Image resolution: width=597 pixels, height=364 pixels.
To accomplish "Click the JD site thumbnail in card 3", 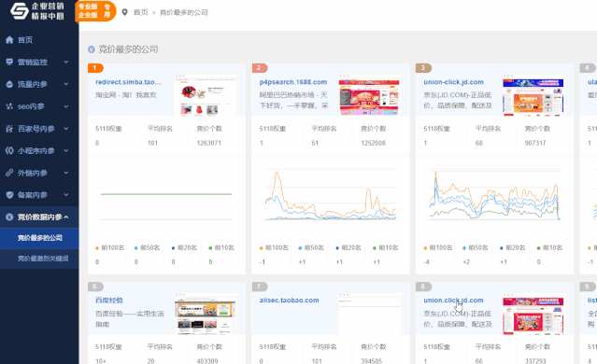I will point(533,95).
